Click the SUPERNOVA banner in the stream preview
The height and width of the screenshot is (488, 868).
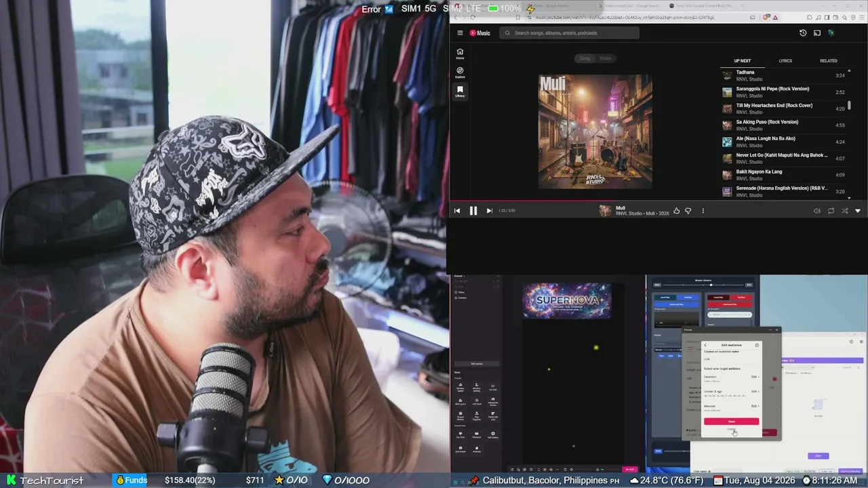tap(567, 301)
